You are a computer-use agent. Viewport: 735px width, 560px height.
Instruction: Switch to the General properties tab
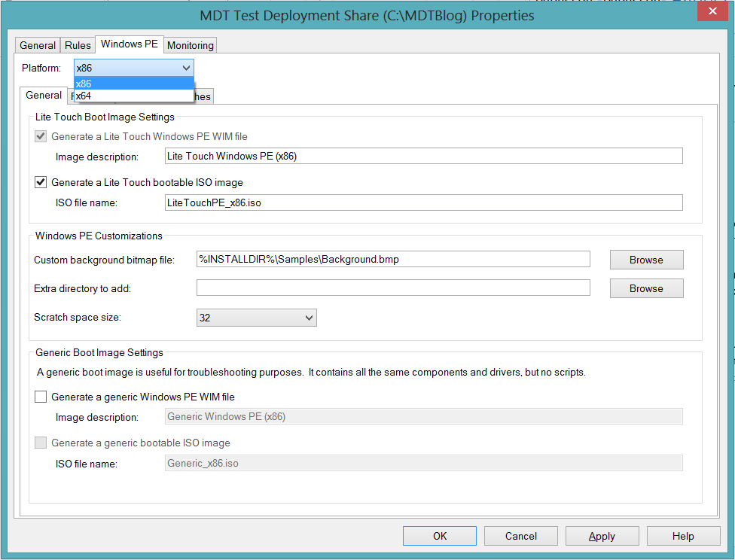38,45
